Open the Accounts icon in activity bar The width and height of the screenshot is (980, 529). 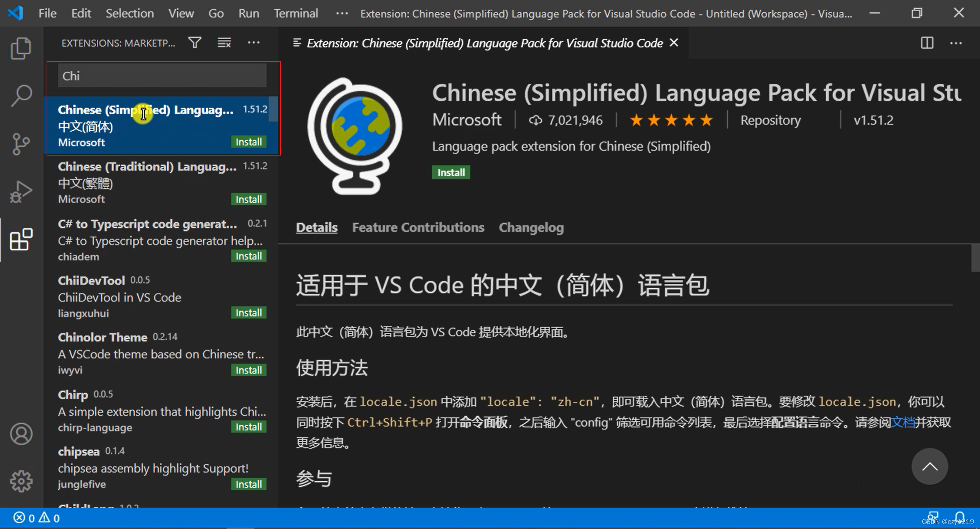point(21,434)
